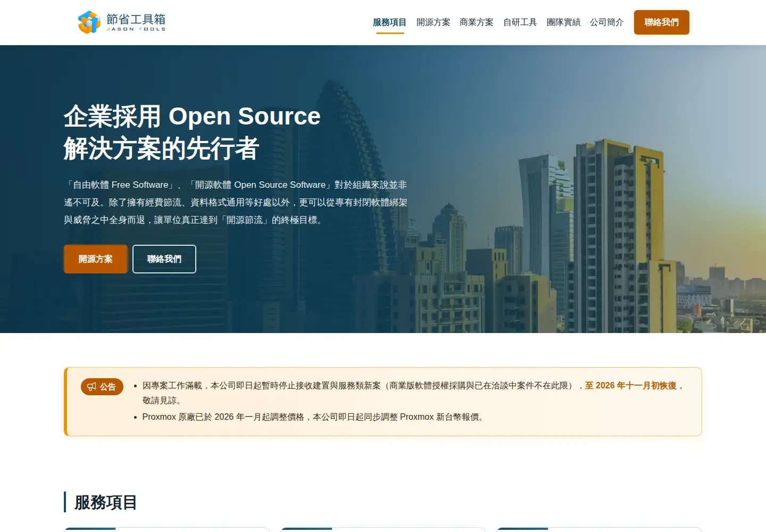The width and height of the screenshot is (766, 532).
Task: Click the Proxmox 原廠 price adjustment notice
Action: coord(314,417)
